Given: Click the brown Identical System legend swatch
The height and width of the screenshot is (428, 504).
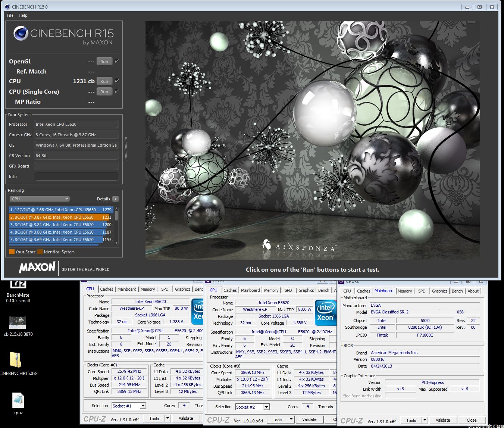Looking at the screenshot, I should coord(40,252).
